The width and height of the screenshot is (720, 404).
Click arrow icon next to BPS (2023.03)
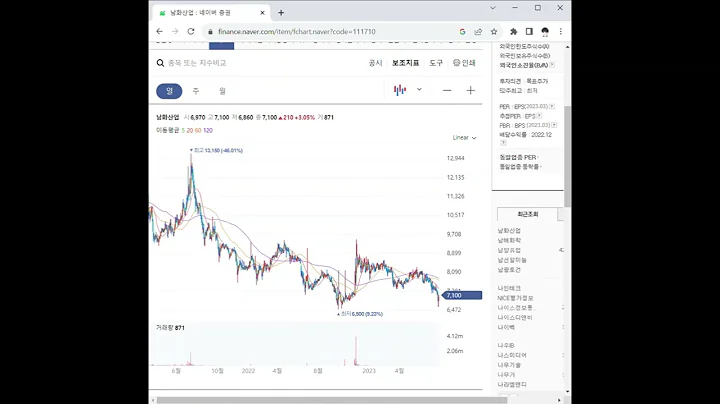[554, 125]
